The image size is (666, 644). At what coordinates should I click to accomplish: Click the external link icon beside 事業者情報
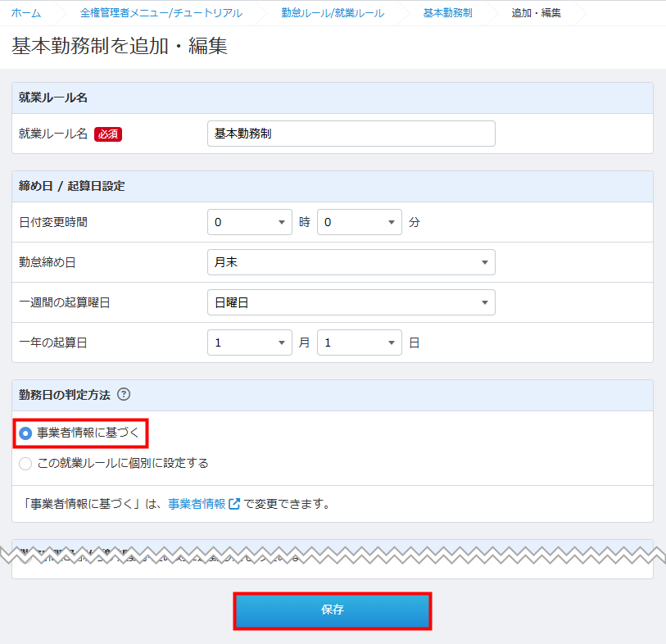(x=234, y=504)
